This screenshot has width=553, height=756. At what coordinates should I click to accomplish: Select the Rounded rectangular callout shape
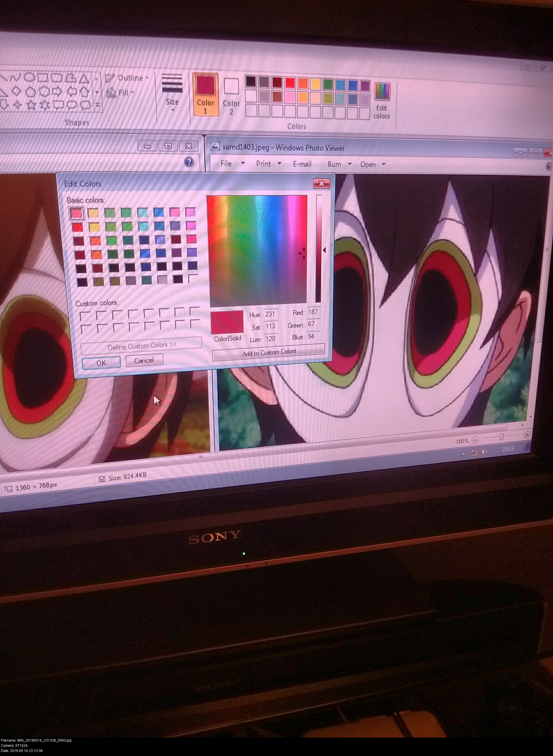click(58, 105)
